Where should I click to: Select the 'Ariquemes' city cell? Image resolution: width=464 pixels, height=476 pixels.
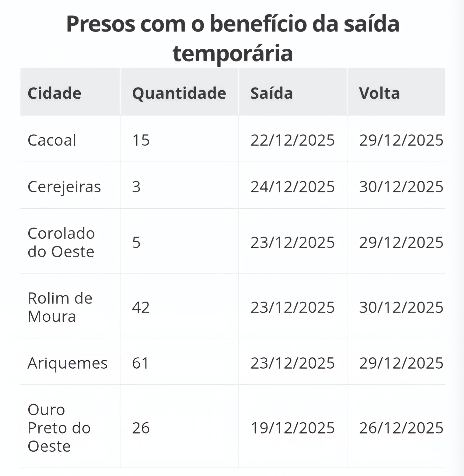pyautogui.click(x=68, y=363)
